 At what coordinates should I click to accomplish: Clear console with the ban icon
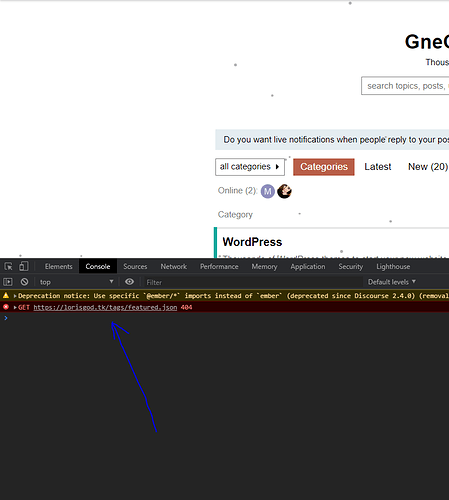pos(24,282)
